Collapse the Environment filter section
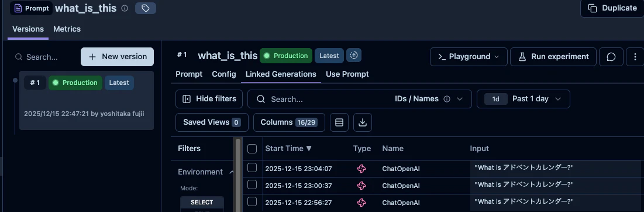Image resolution: width=644 pixels, height=212 pixels. click(x=231, y=172)
